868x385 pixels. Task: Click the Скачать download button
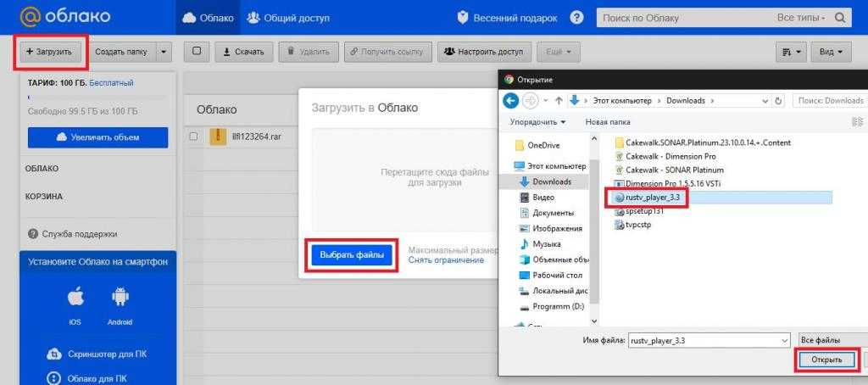click(243, 52)
